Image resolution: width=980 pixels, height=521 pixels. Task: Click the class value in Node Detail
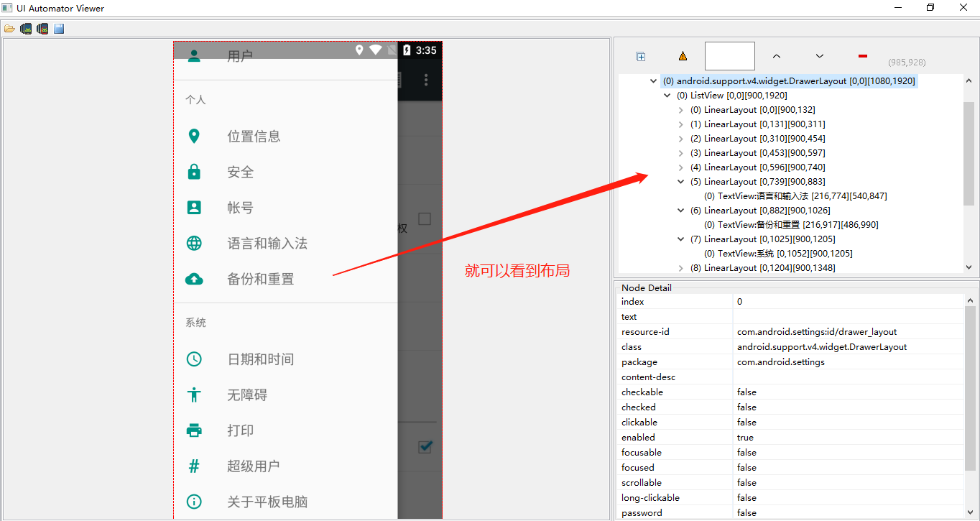pos(822,346)
